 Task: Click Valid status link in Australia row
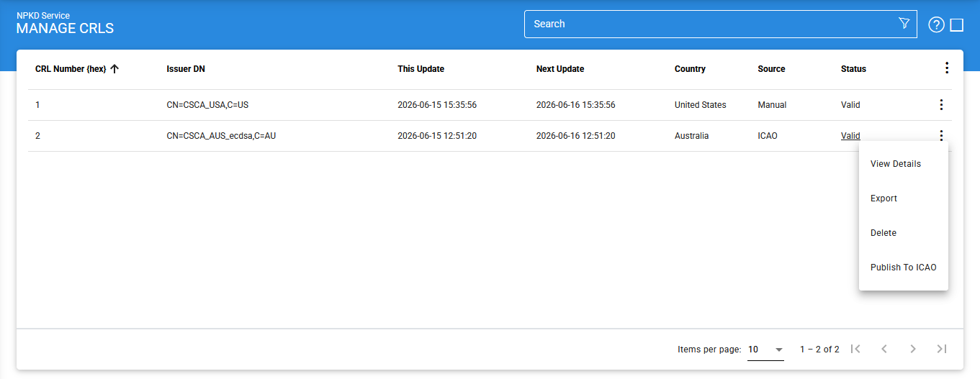(x=850, y=135)
